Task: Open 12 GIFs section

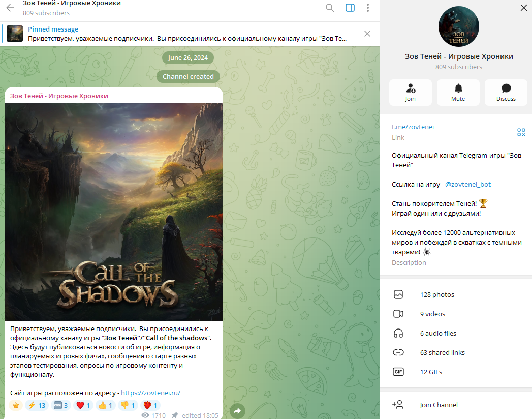Action: pos(456,372)
